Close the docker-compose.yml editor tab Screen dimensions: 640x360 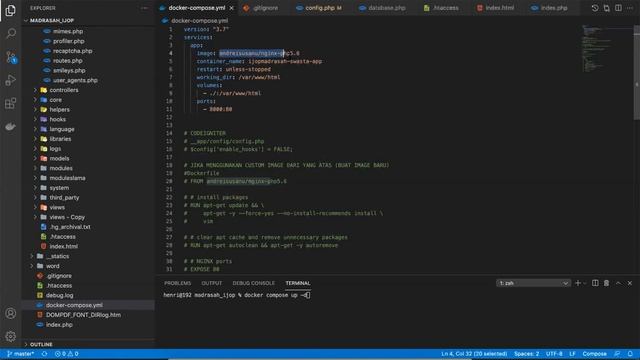231,8
